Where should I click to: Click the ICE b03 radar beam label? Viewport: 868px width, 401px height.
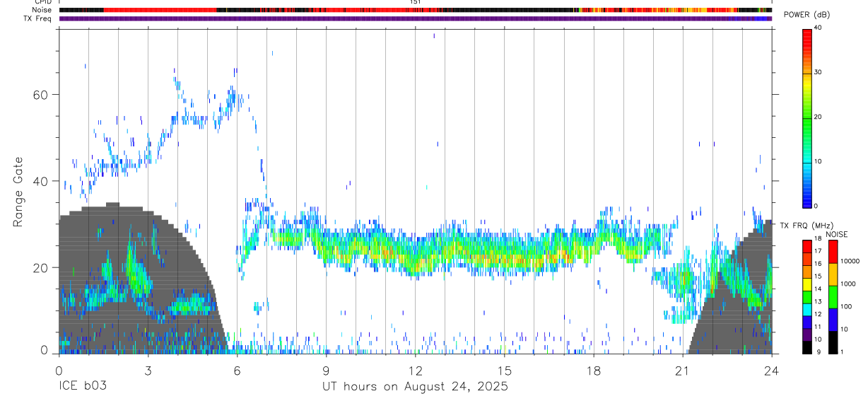(x=82, y=387)
